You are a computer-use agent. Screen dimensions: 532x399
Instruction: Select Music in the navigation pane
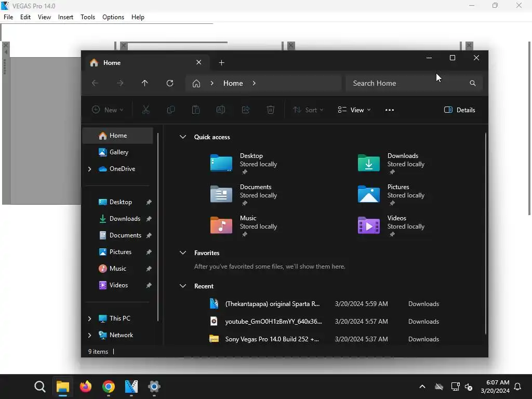point(118,269)
